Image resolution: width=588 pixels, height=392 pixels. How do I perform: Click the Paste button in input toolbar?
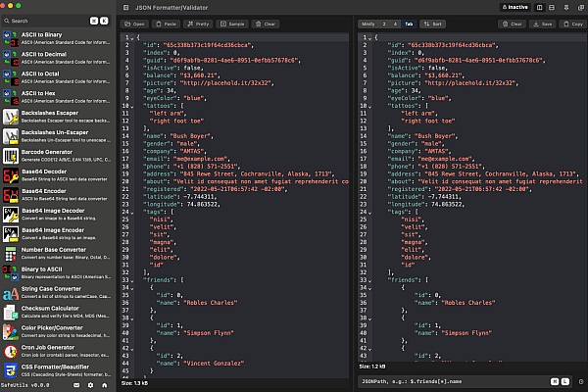167,24
